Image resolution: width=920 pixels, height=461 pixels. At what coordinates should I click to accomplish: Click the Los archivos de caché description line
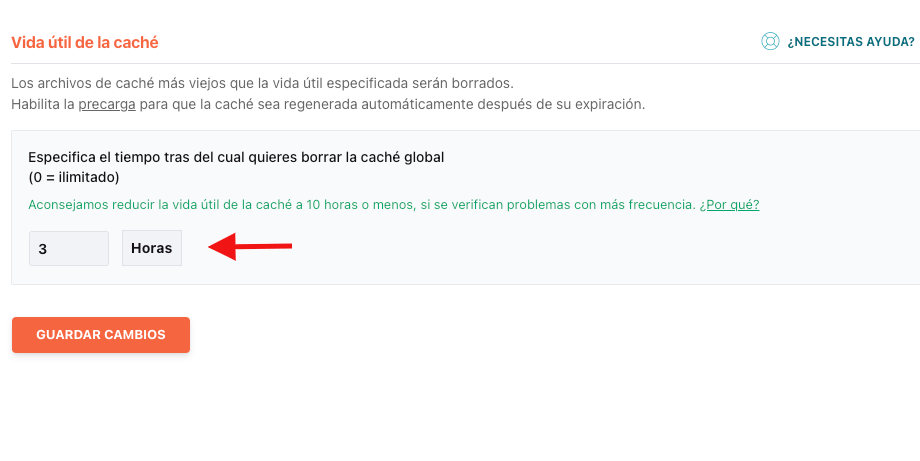(262, 83)
